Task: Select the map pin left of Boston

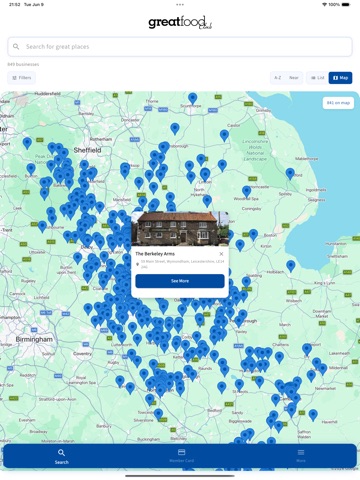Action: pos(254,235)
